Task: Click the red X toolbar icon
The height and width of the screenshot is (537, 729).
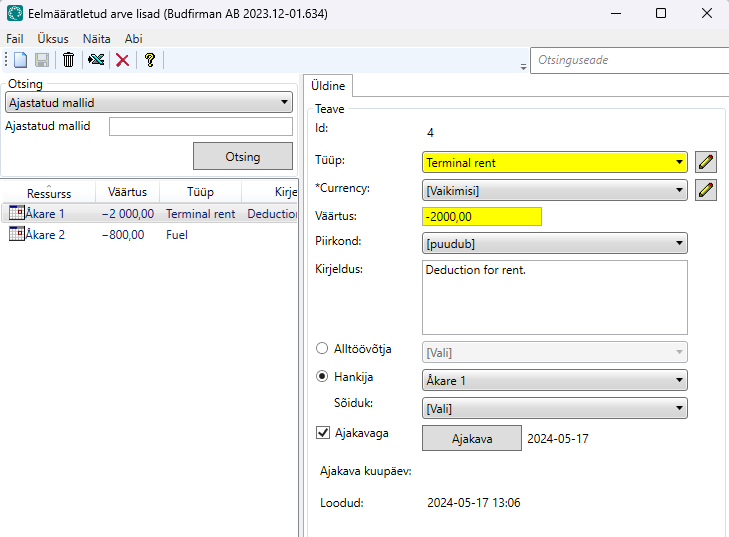Action: click(x=122, y=60)
